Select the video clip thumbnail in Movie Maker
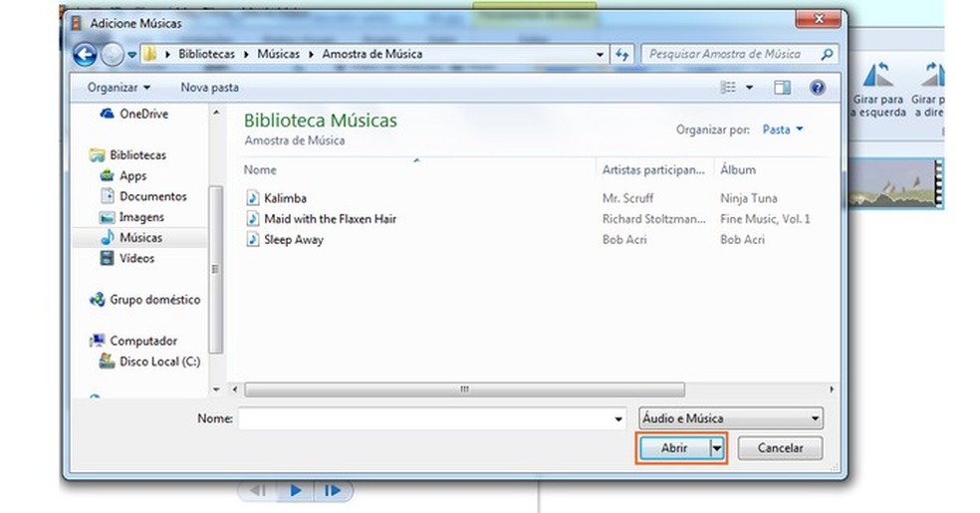Screen dimensions: 980x513 [x=895, y=183]
